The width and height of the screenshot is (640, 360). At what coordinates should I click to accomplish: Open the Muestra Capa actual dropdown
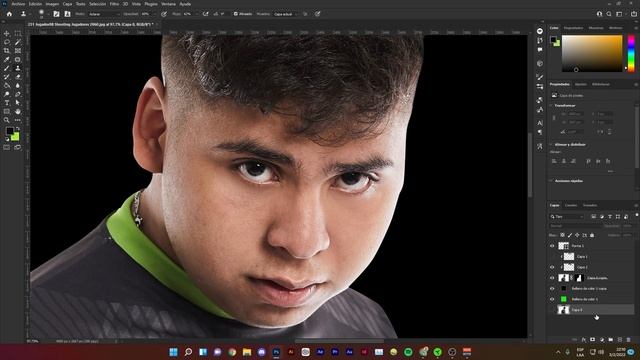pyautogui.click(x=286, y=14)
